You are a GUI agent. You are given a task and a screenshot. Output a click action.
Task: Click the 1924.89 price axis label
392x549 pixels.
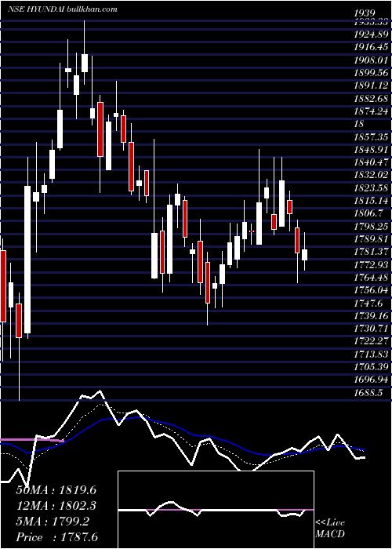click(372, 34)
